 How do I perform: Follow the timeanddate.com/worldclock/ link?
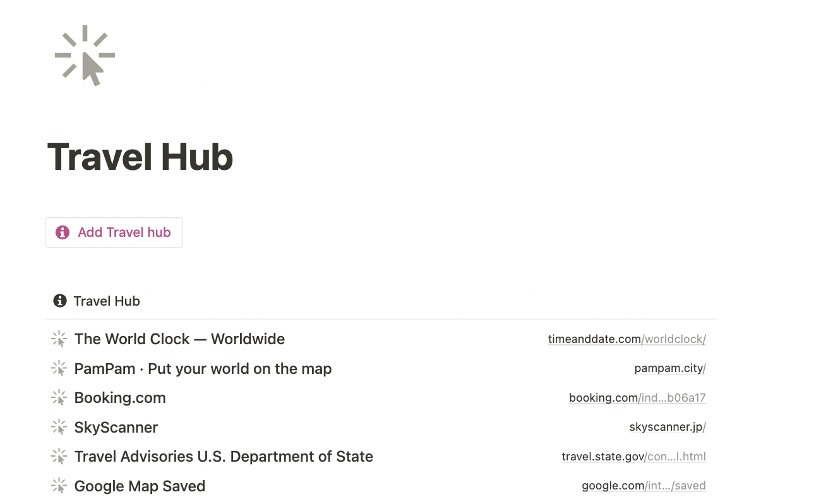tap(627, 339)
